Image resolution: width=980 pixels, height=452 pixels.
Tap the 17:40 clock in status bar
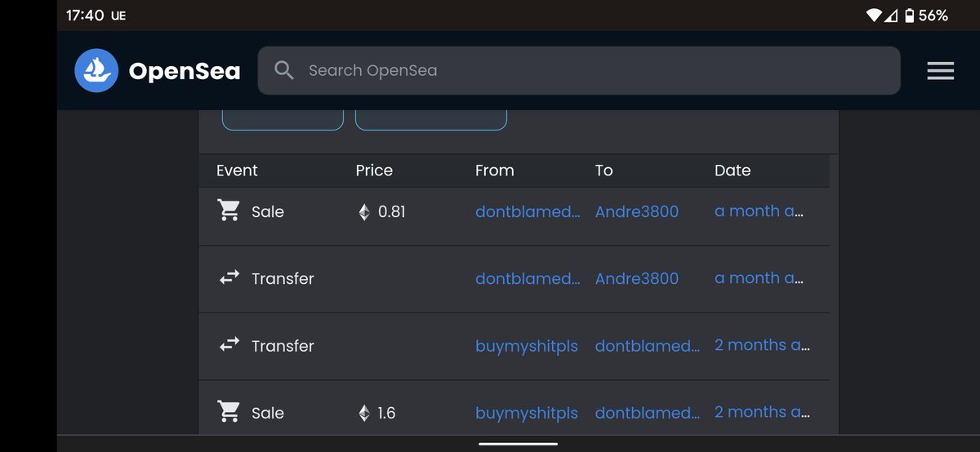(x=84, y=16)
